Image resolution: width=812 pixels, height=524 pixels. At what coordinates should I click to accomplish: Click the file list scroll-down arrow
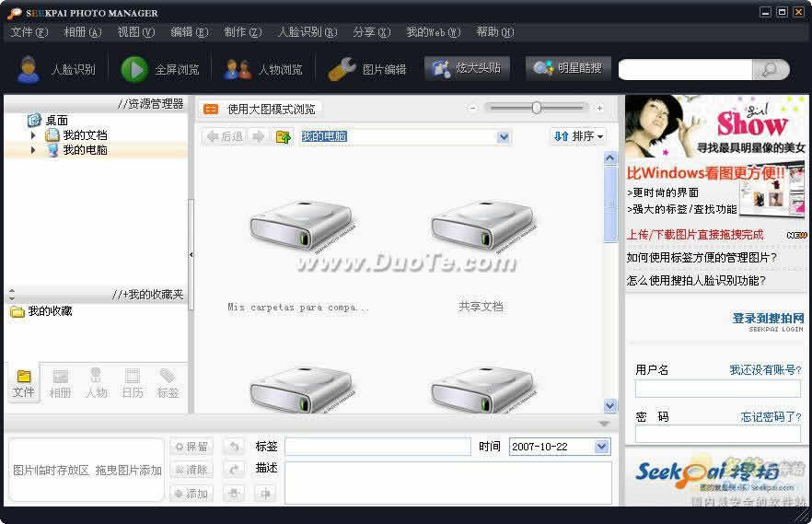click(x=610, y=405)
